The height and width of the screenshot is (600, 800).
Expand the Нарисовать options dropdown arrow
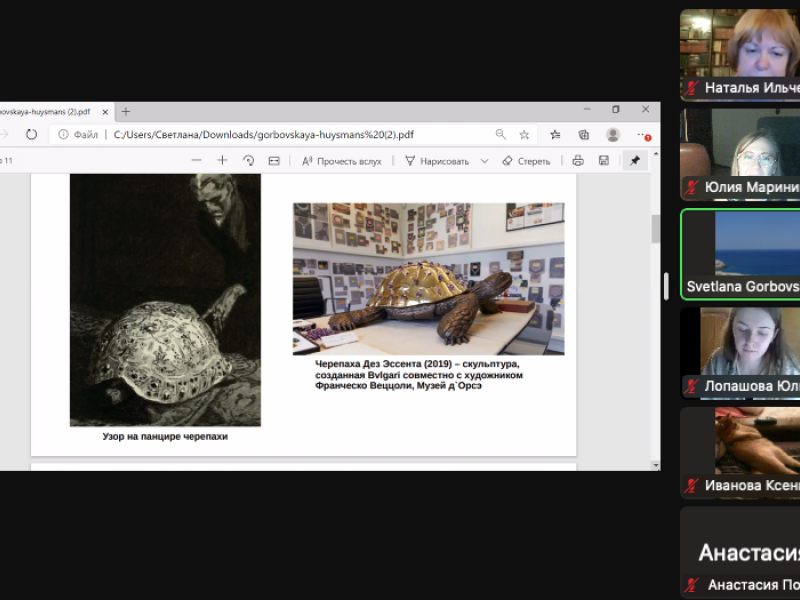point(484,160)
